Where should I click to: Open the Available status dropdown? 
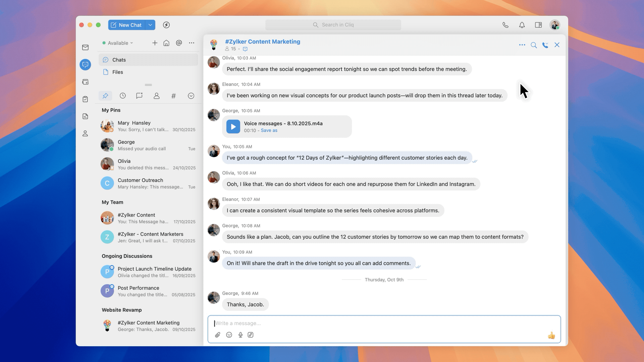pos(118,43)
